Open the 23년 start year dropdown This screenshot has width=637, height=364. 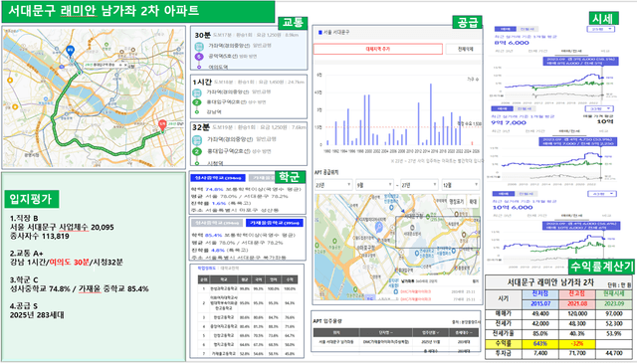click(x=333, y=185)
